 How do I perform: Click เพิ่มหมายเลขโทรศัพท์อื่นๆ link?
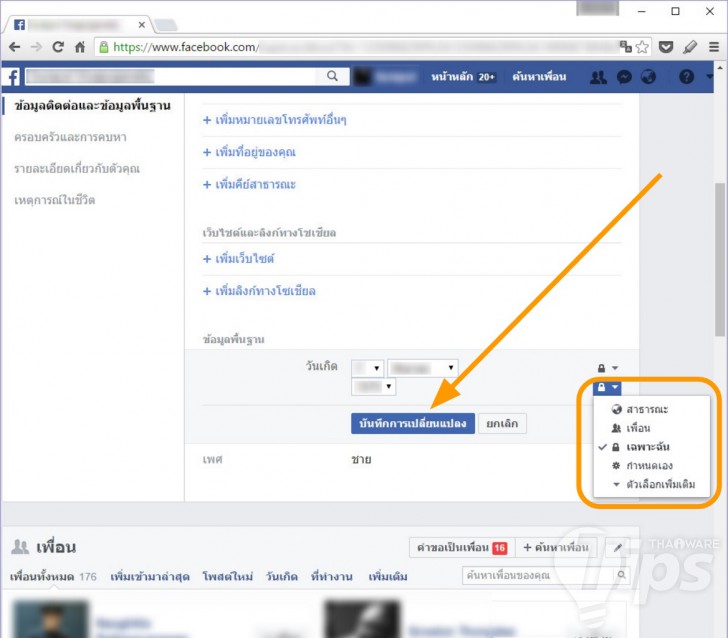tap(274, 120)
